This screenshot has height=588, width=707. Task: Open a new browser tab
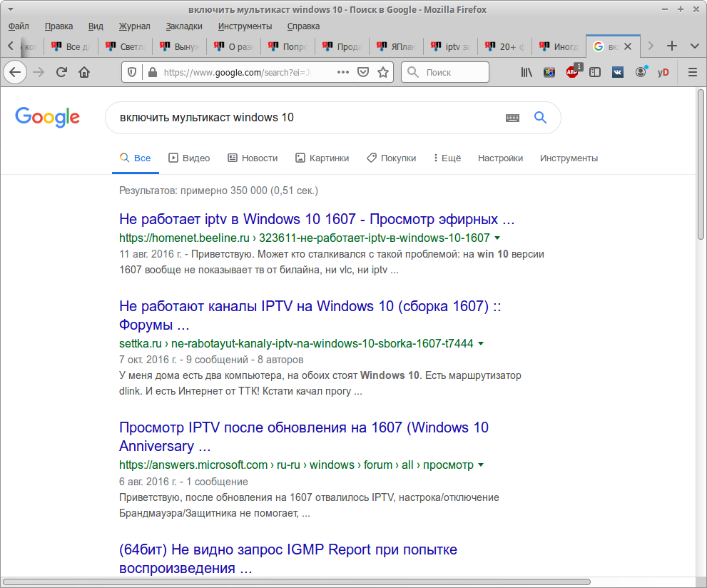pos(672,46)
